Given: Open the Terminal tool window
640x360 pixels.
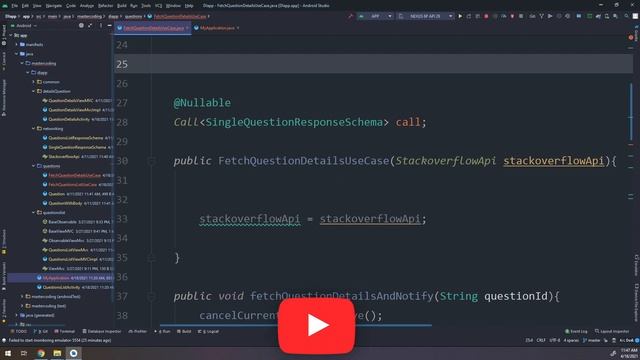Looking at the screenshot, I should [x=64, y=331].
